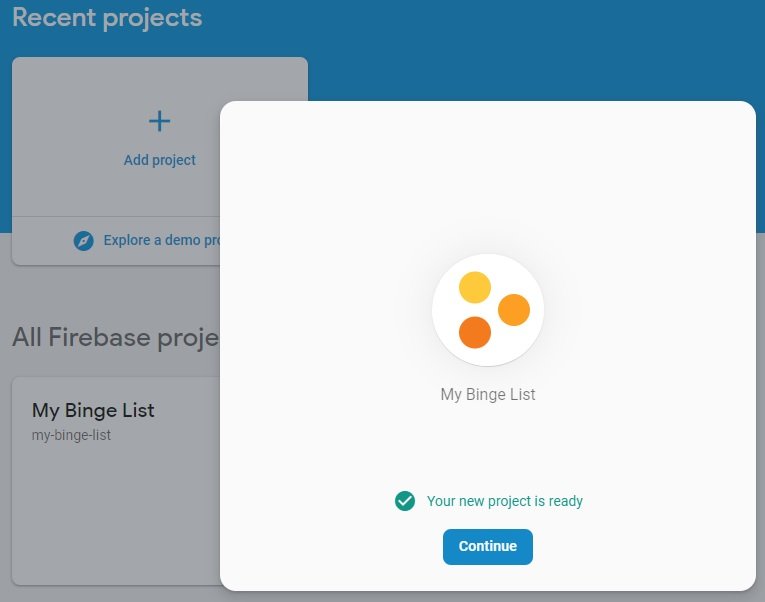This screenshot has width=765, height=602.
Task: Click the Continue button
Action: [x=487, y=546]
